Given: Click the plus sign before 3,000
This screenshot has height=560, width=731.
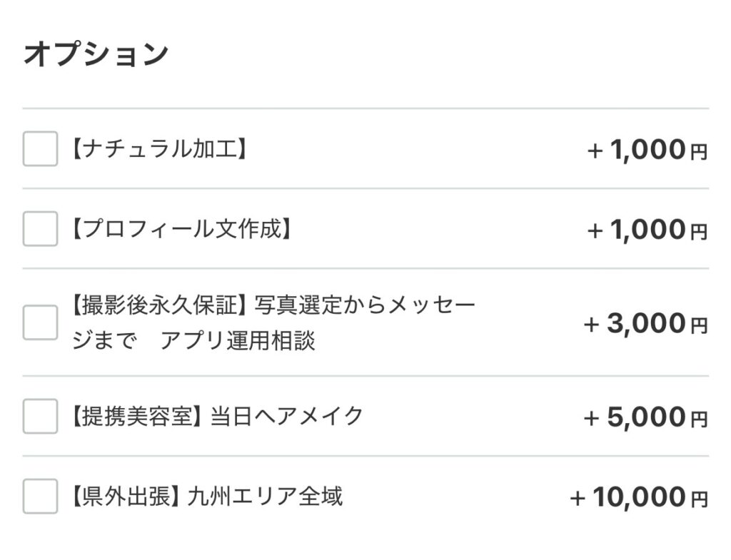Looking at the screenshot, I should (591, 324).
